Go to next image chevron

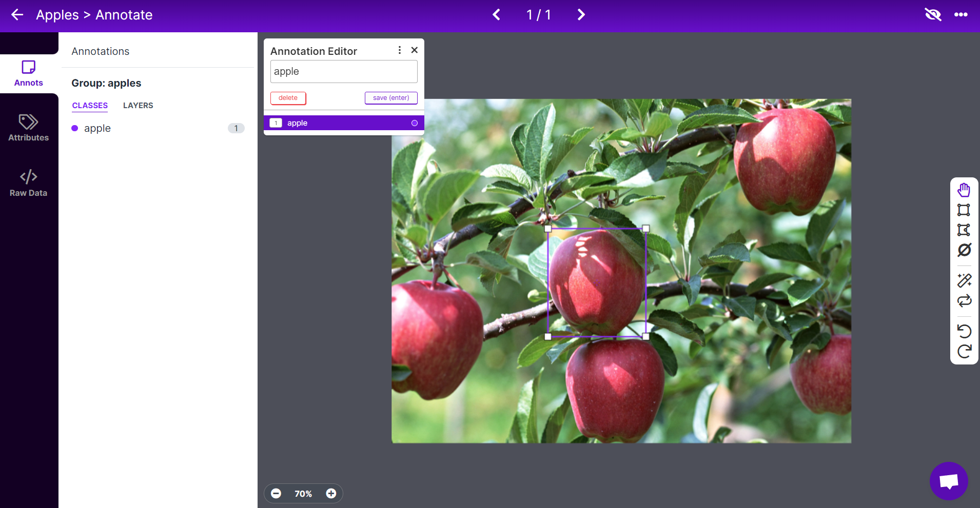(x=581, y=15)
